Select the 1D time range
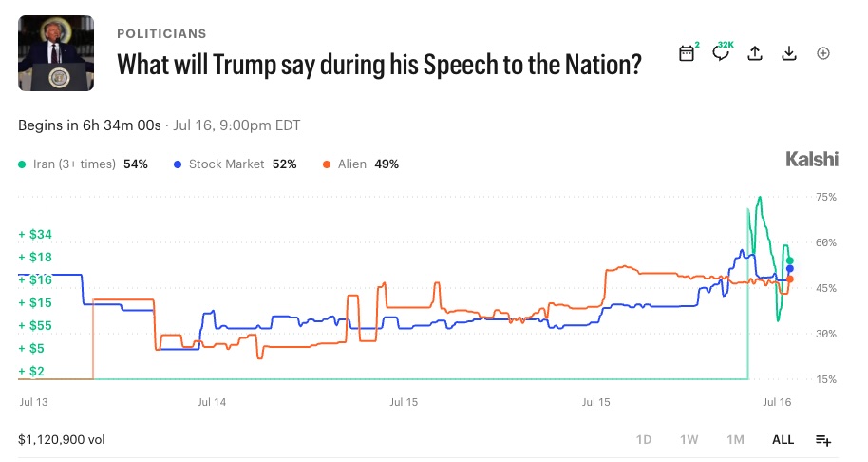 tap(644, 440)
